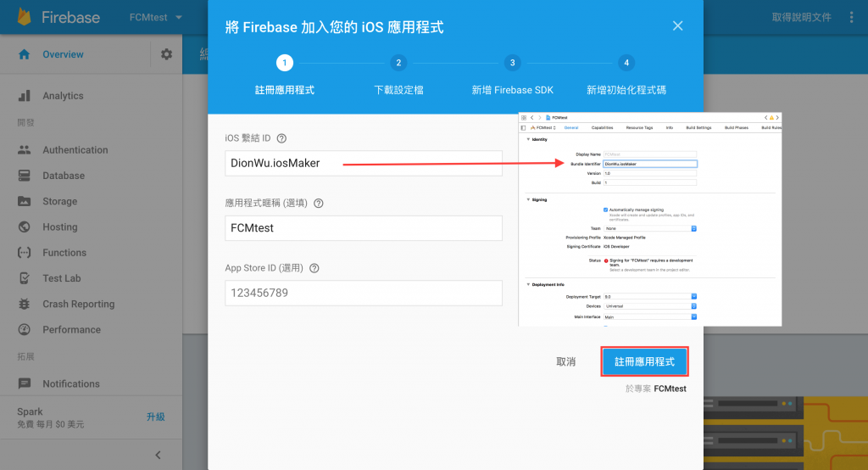Click the Firebase wordmark text
Image resolution: width=868 pixels, height=470 pixels.
click(x=71, y=17)
